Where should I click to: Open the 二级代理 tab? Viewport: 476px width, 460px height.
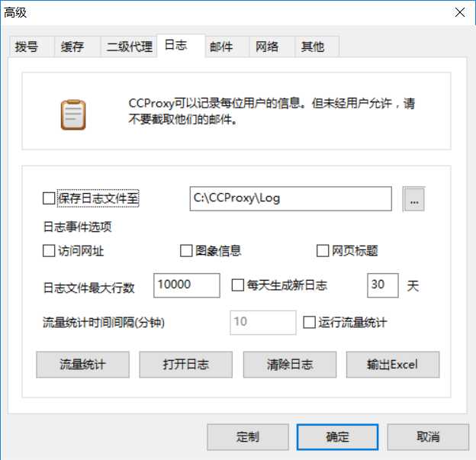coord(130,47)
